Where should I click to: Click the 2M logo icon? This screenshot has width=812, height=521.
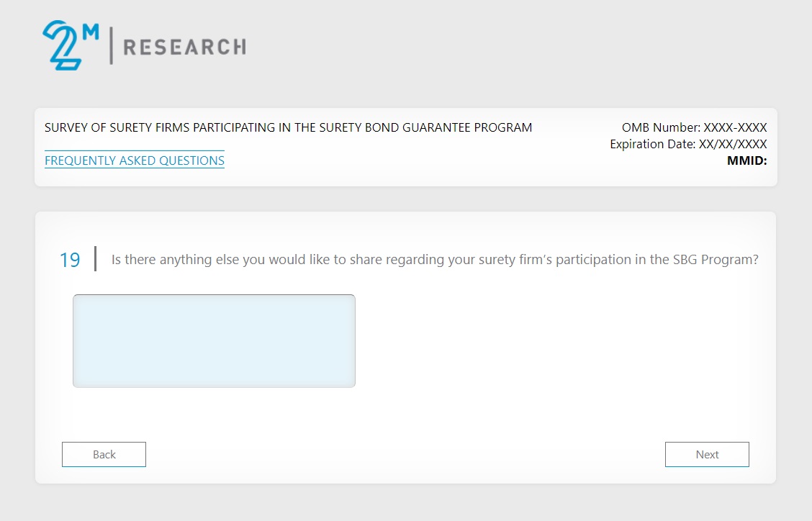click(63, 45)
